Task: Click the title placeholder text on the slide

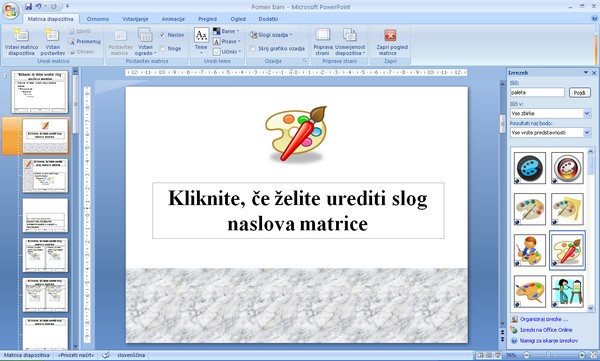Action: tap(298, 211)
